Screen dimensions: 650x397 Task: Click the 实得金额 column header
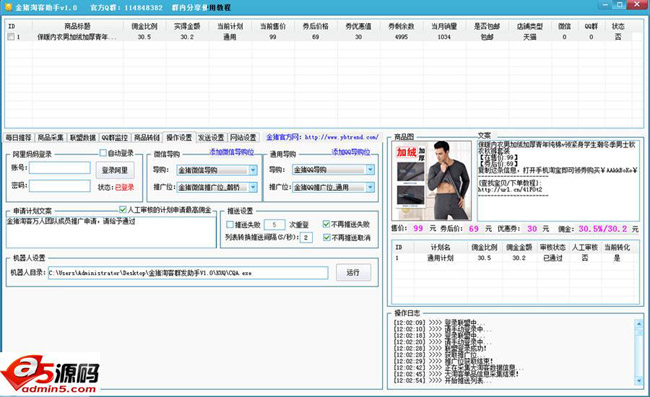pyautogui.click(x=187, y=27)
